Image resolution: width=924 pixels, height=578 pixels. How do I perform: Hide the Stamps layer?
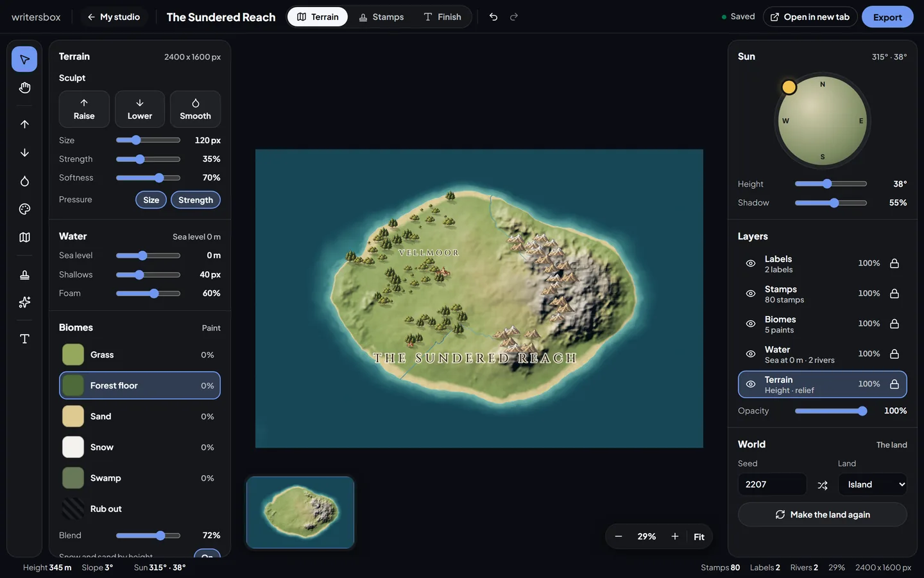[751, 293]
